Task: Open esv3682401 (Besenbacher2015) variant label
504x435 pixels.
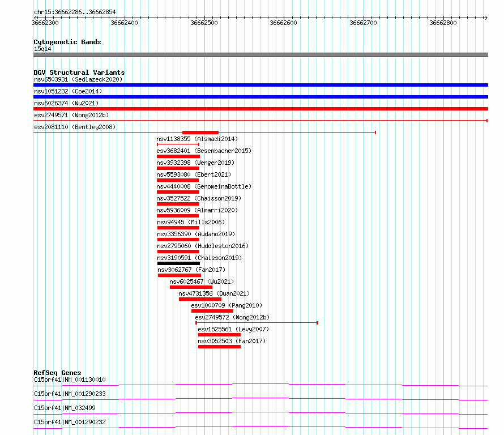Action: [x=204, y=151]
